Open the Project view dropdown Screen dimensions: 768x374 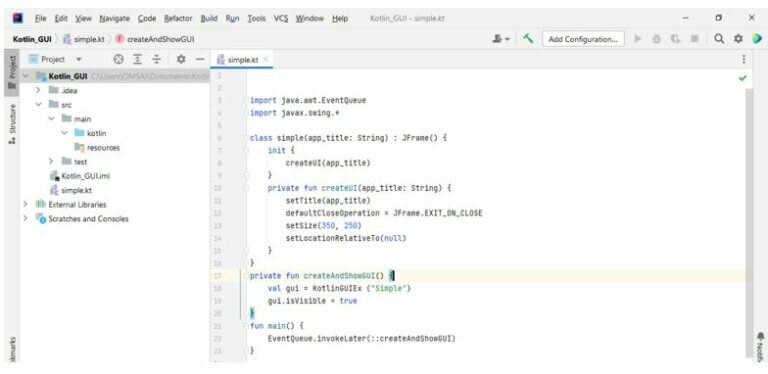(x=55, y=59)
